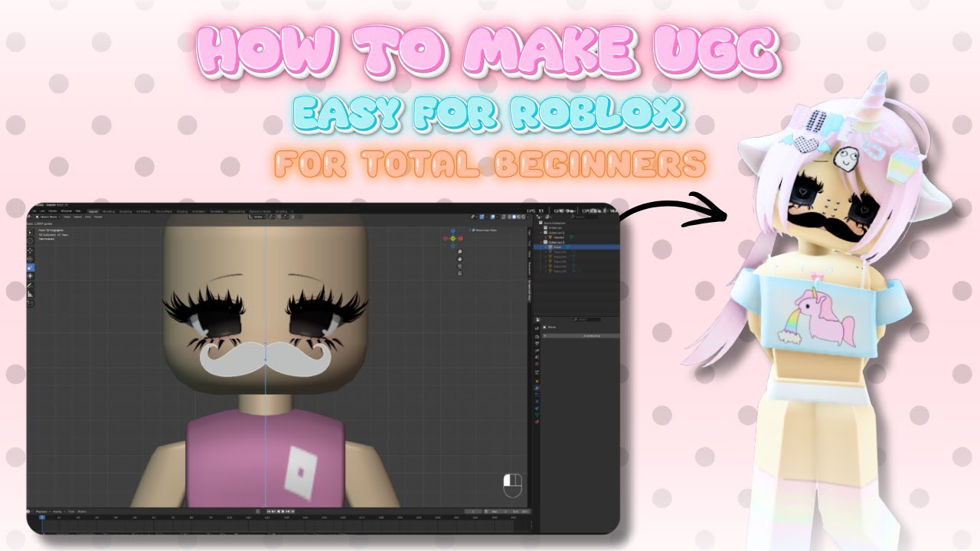Toggle the camera view icon in viewport
This screenshot has width=980, height=551.
(459, 266)
